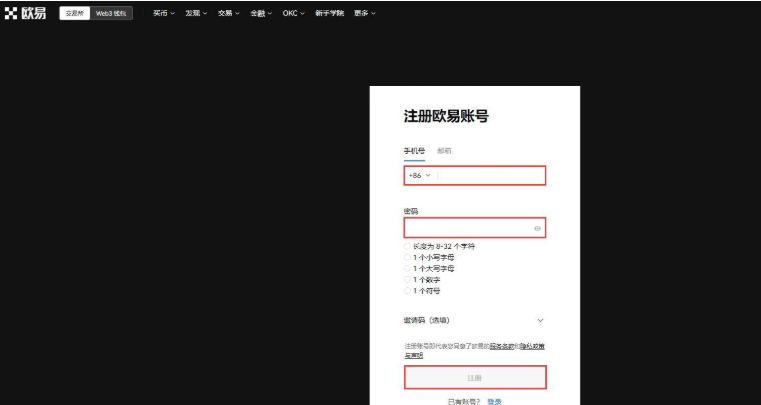Click the OKX 欧易 logo
This screenshot has height=405, width=761.
(25, 14)
